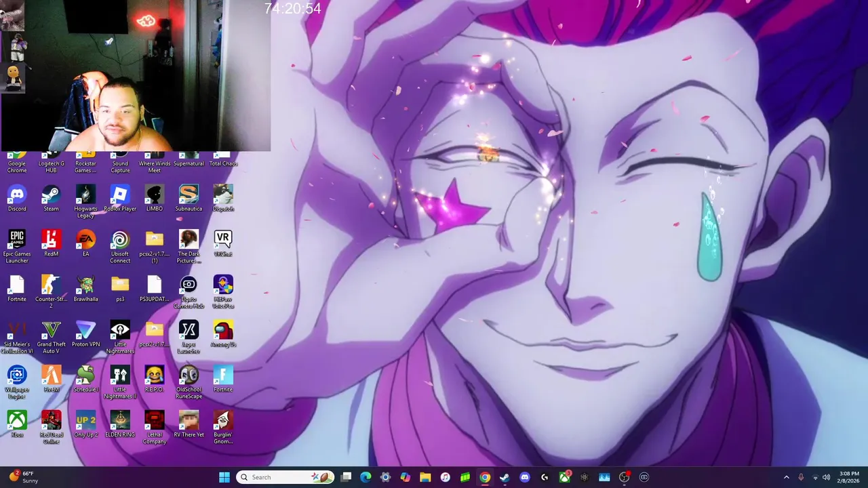Select the VRChat desktop icon
The width and height of the screenshot is (868, 488).
(x=223, y=244)
